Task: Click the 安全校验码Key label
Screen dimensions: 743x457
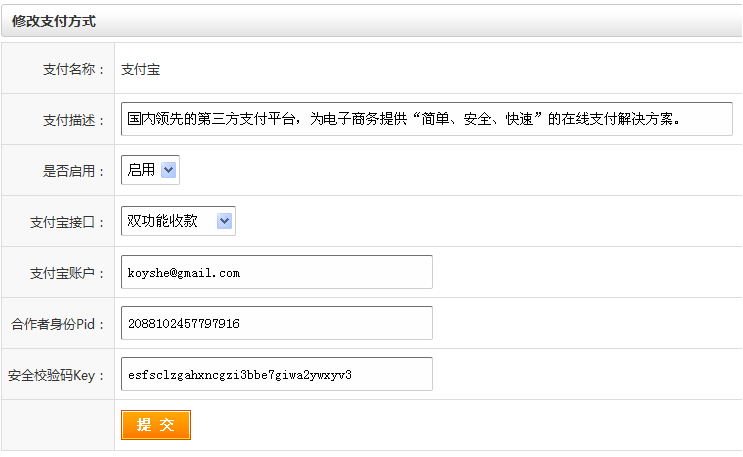Action: click(56, 375)
